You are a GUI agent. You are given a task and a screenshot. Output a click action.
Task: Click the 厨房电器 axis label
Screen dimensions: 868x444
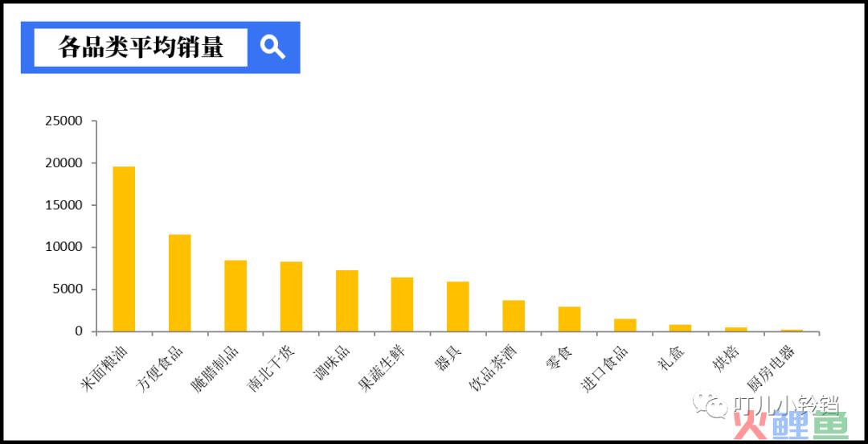(772, 369)
